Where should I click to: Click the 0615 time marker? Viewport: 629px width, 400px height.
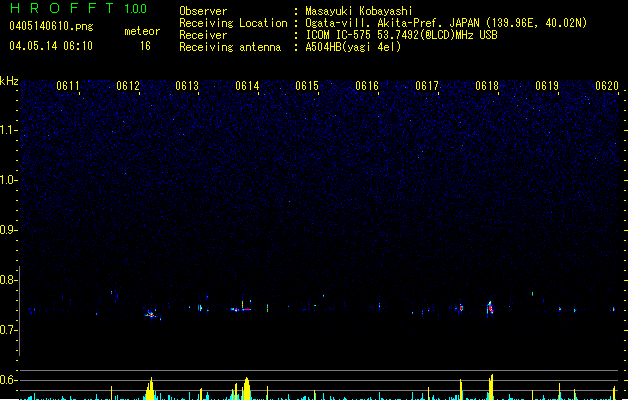(307, 86)
